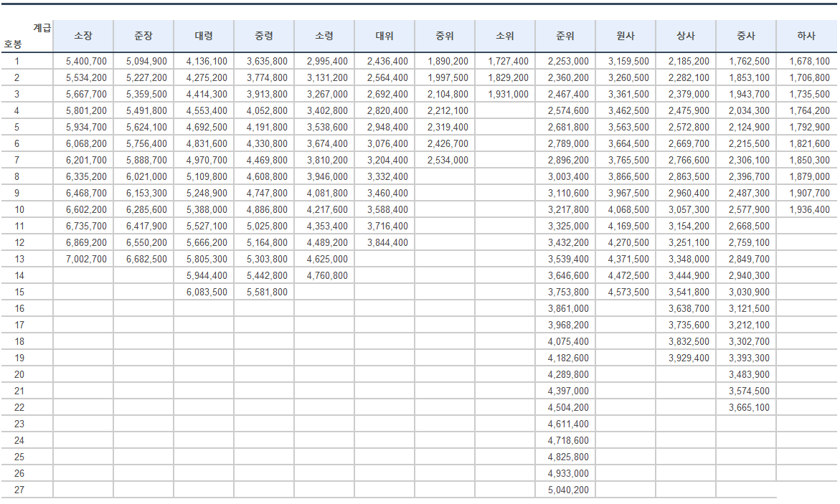Select the 중령 column header
Image resolution: width=840 pixels, height=504 pixels.
tap(264, 36)
